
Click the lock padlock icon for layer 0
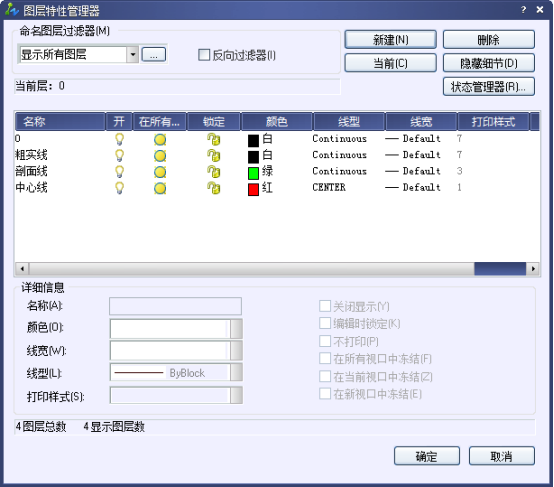coord(214,139)
